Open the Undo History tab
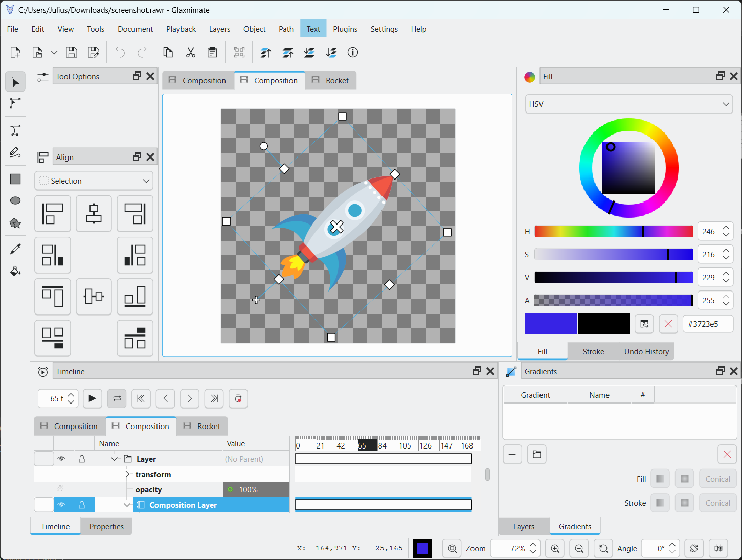742x560 pixels. point(646,352)
